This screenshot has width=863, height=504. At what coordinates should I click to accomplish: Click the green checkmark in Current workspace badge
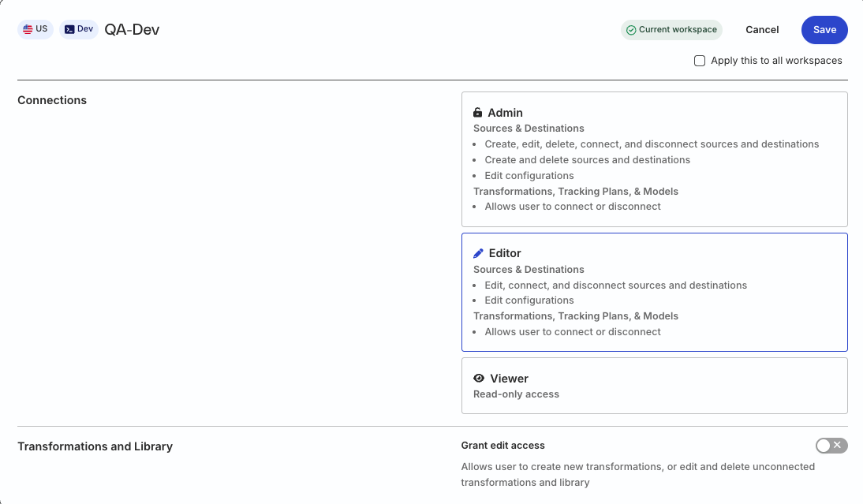(x=631, y=29)
